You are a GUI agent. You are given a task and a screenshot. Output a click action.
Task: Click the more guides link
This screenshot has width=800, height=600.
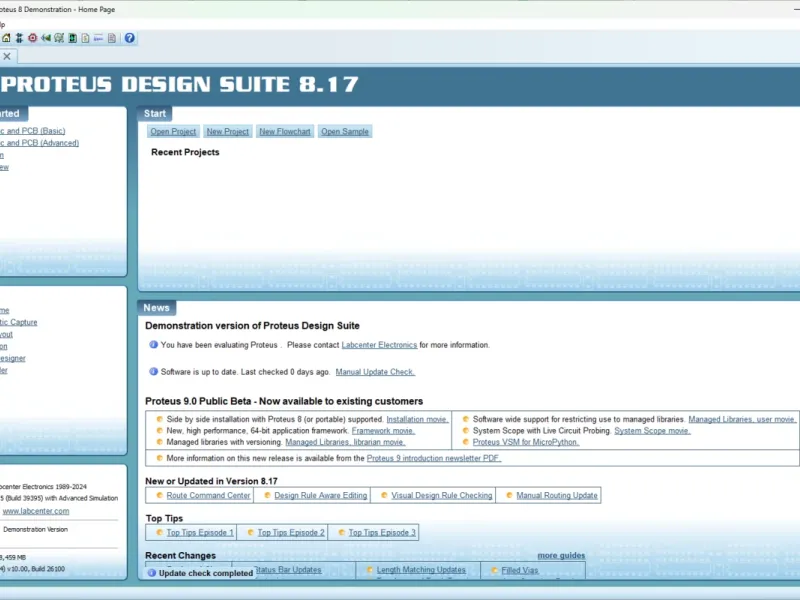click(x=561, y=556)
